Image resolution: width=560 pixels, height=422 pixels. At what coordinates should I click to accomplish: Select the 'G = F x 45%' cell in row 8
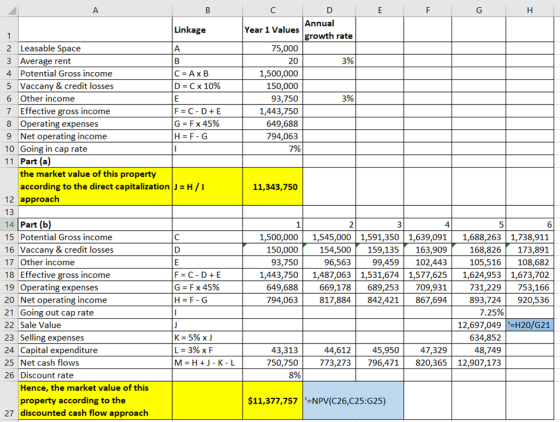[x=208, y=124]
